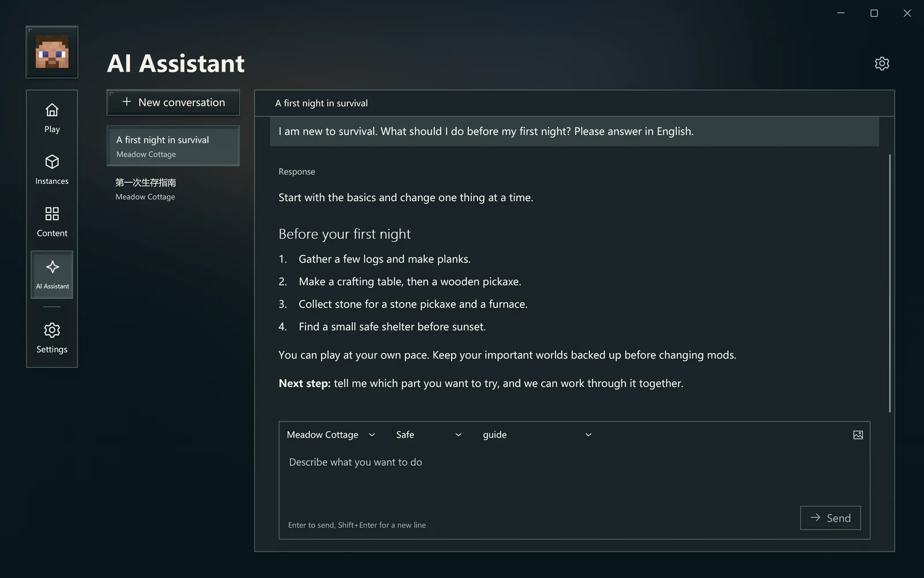Click the 'Enter to send' hint text
This screenshot has height=578, width=924.
pyautogui.click(x=357, y=525)
